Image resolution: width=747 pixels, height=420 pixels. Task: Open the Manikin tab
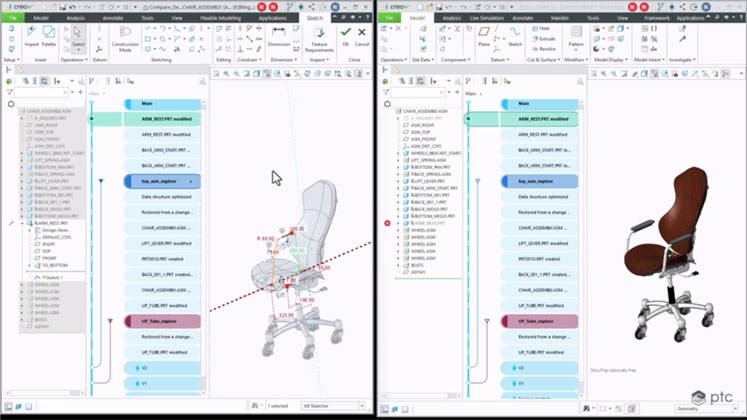[x=559, y=18]
